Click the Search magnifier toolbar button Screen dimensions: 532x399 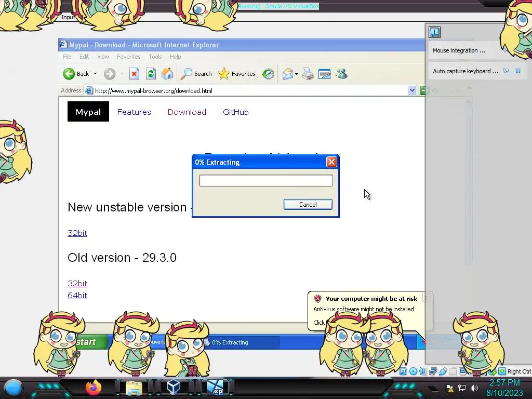(x=196, y=74)
